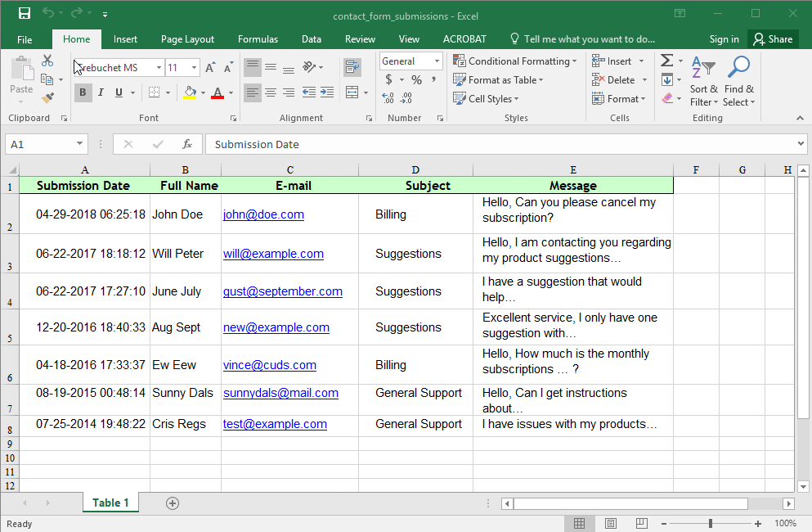Click the Percent Style icon
812x532 pixels.
[x=416, y=80]
